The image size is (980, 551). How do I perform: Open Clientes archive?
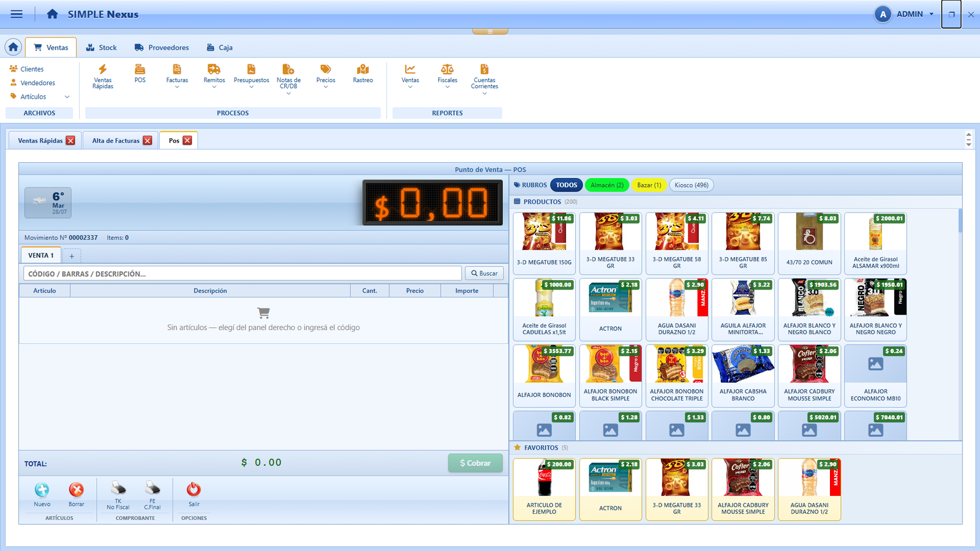[26, 69]
